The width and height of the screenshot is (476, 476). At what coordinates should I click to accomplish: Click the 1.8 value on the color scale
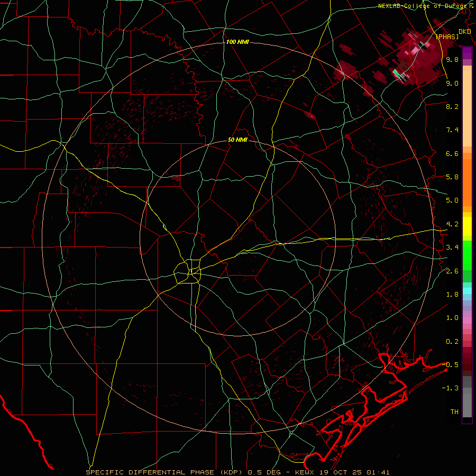pyautogui.click(x=452, y=295)
